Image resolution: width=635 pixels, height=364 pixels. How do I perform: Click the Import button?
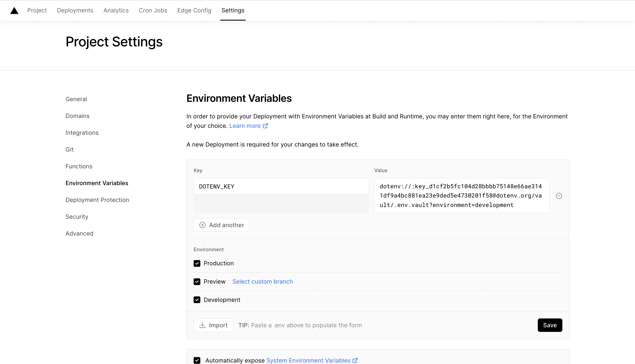click(x=213, y=325)
